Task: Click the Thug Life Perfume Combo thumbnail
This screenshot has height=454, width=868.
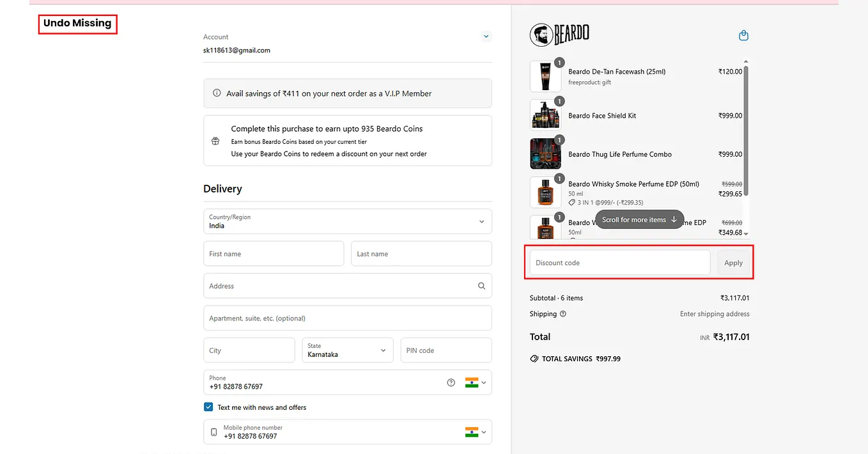Action: [545, 153]
